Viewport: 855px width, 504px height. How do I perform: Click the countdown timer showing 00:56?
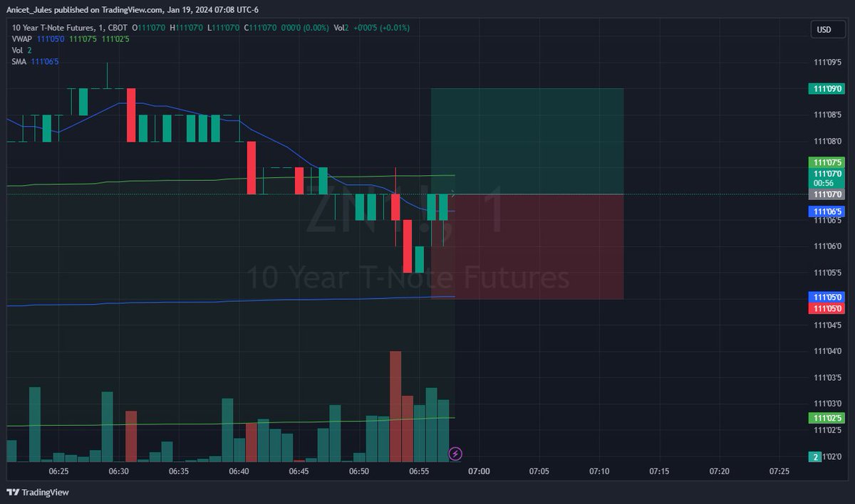[825, 183]
